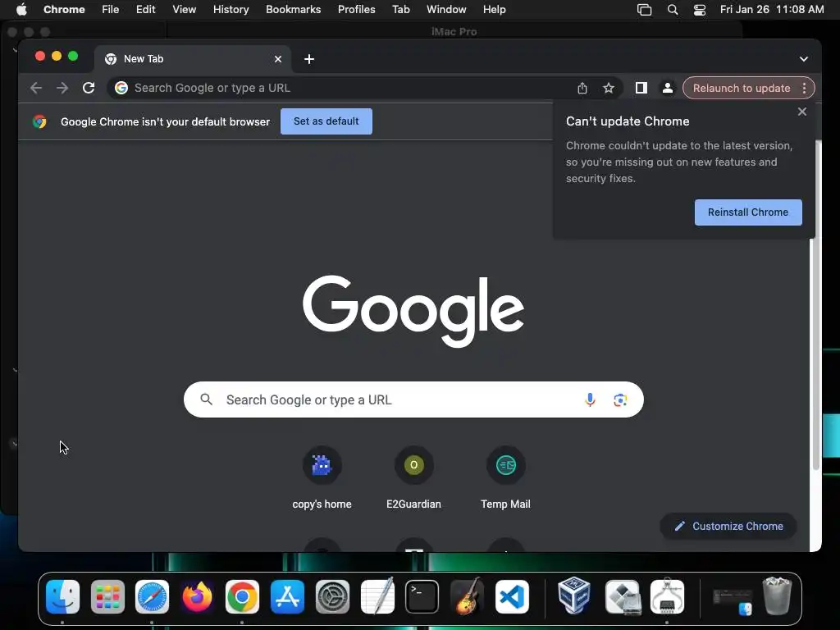
Task: Open the Window menu
Action: (446, 9)
